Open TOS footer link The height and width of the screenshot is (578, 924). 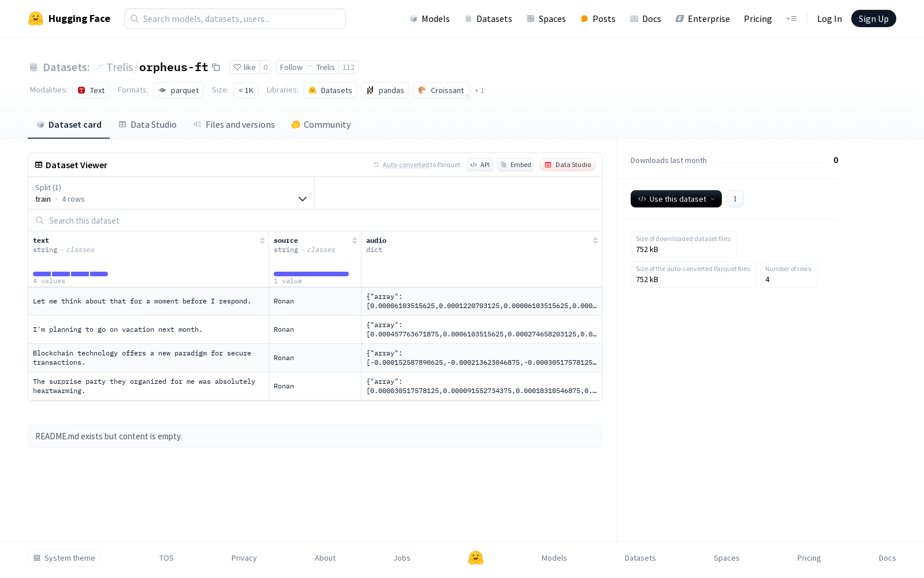pos(166,558)
